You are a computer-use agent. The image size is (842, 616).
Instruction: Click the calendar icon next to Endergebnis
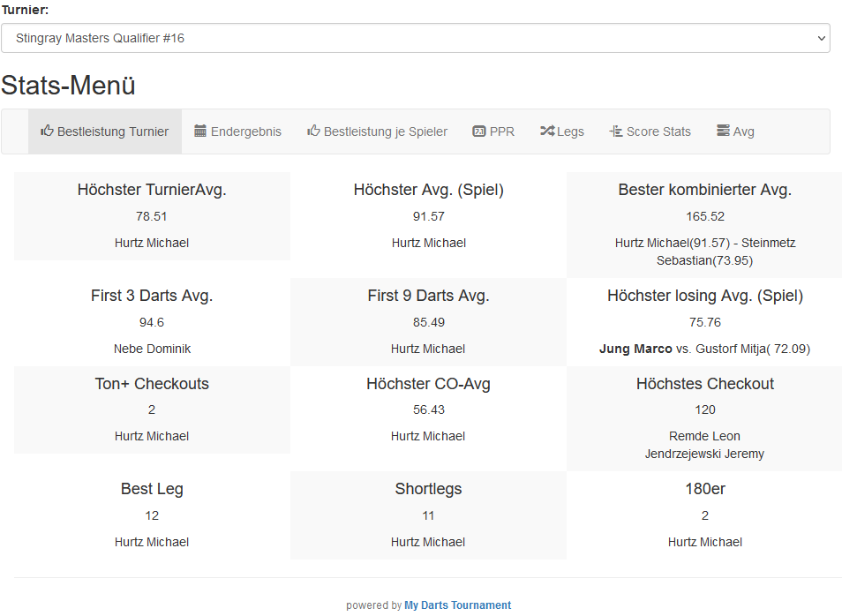(200, 131)
